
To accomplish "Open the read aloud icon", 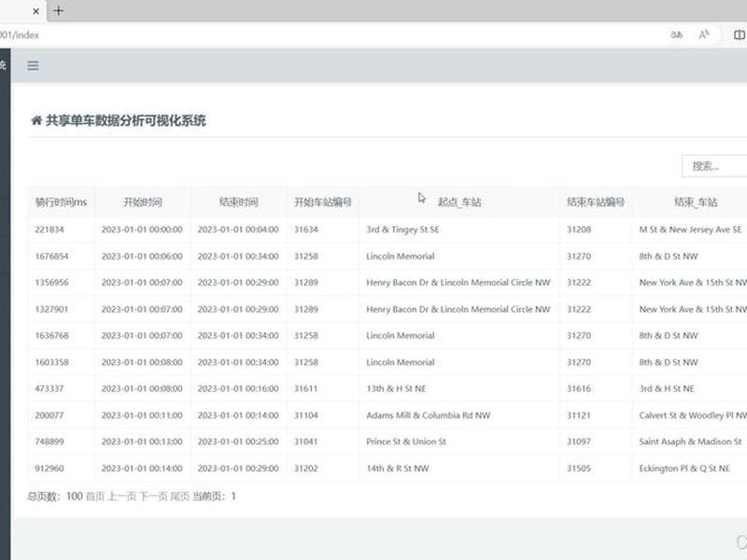I will 704,35.
